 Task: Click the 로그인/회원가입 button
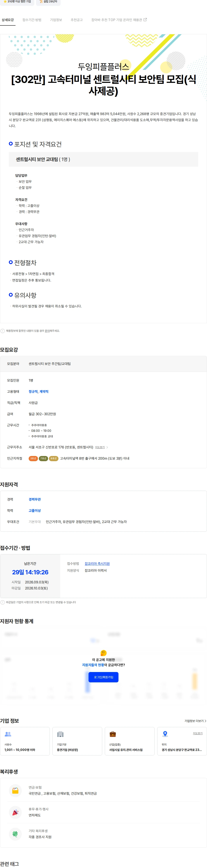click(103, 677)
